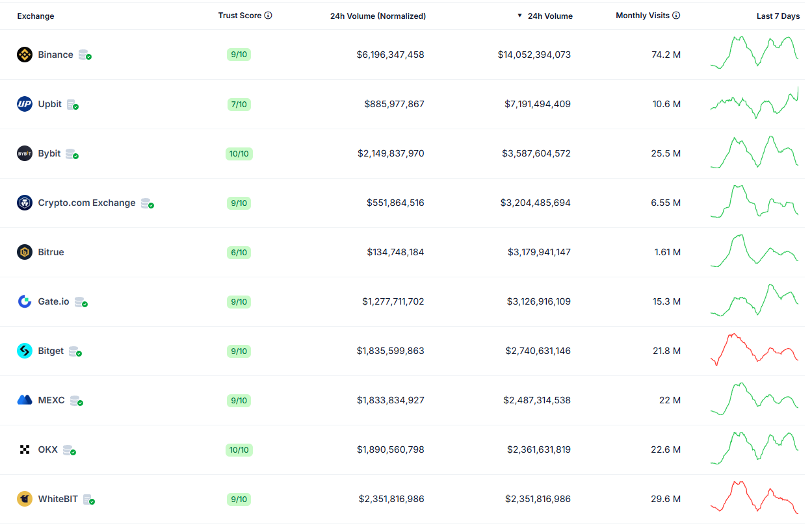Open the MEXC exchange link

point(51,400)
